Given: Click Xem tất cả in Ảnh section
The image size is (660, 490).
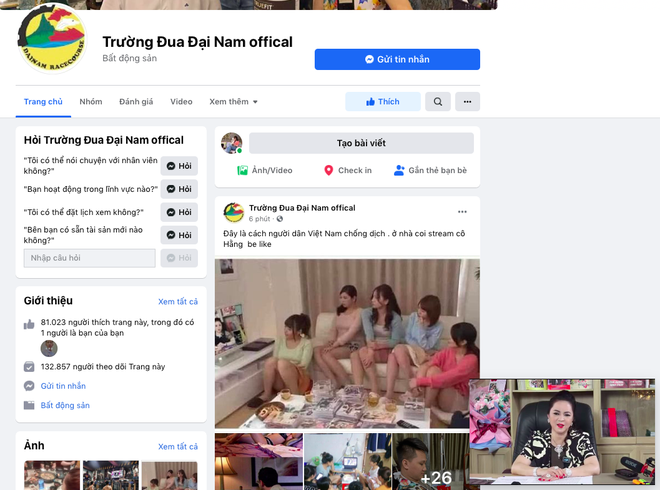Looking at the screenshot, I should coord(178,446).
